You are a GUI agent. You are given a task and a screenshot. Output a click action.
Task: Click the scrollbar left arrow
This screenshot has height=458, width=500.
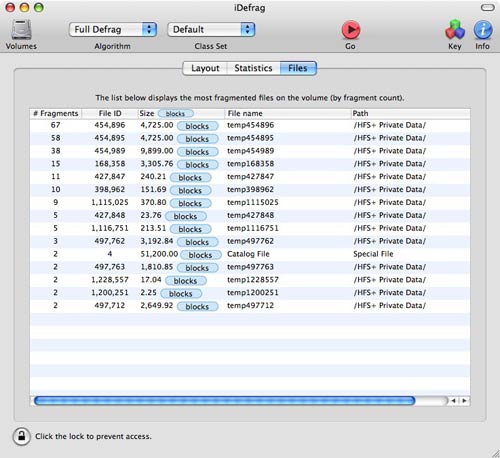tap(453, 401)
